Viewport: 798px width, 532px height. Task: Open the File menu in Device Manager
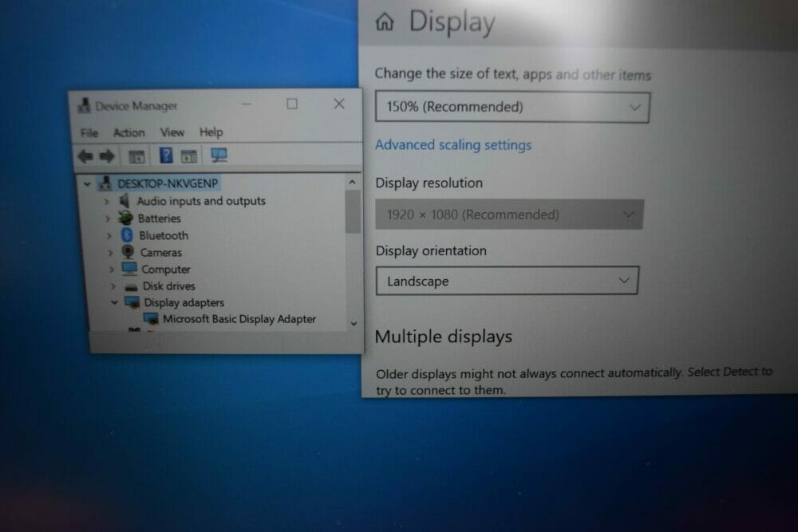pyautogui.click(x=89, y=133)
